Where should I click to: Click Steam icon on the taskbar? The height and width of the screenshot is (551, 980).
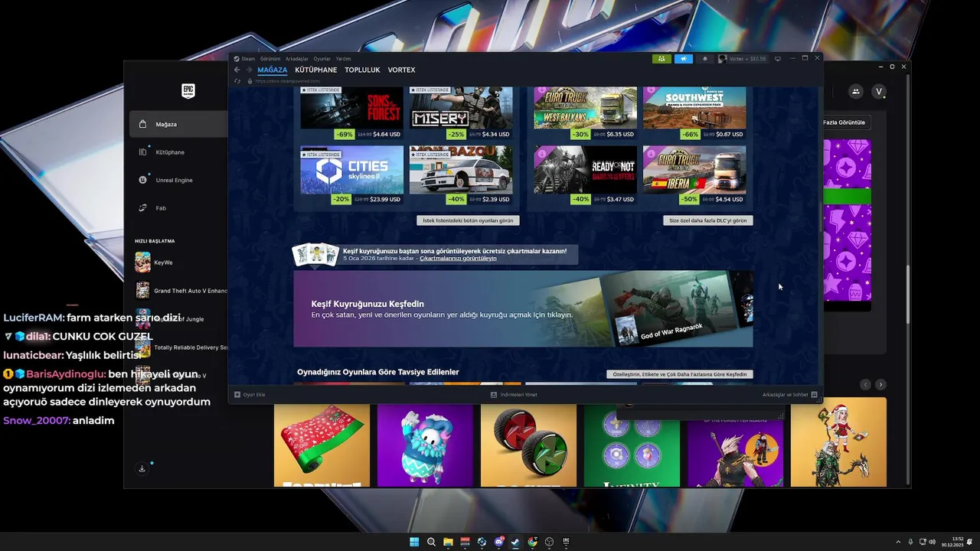click(515, 542)
